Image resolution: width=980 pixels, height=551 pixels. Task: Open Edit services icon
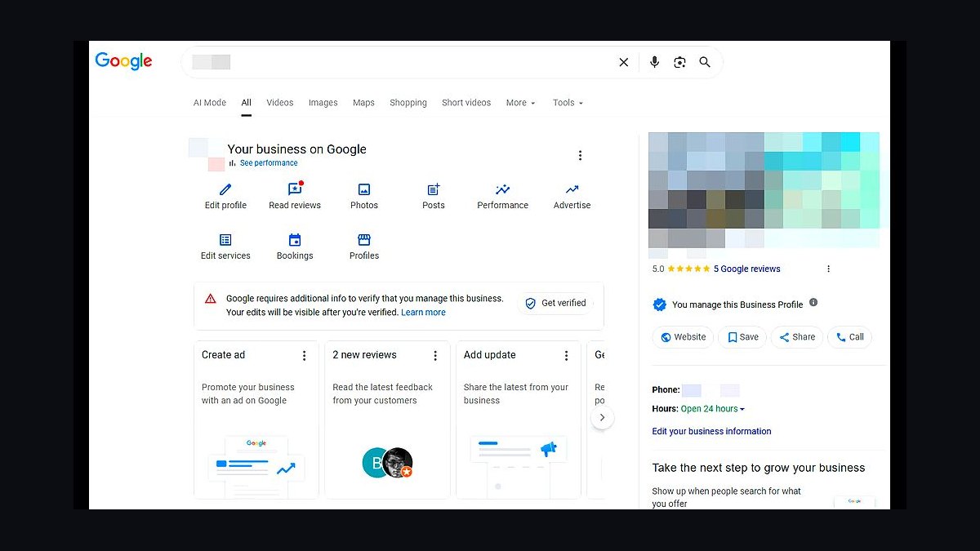(x=225, y=240)
